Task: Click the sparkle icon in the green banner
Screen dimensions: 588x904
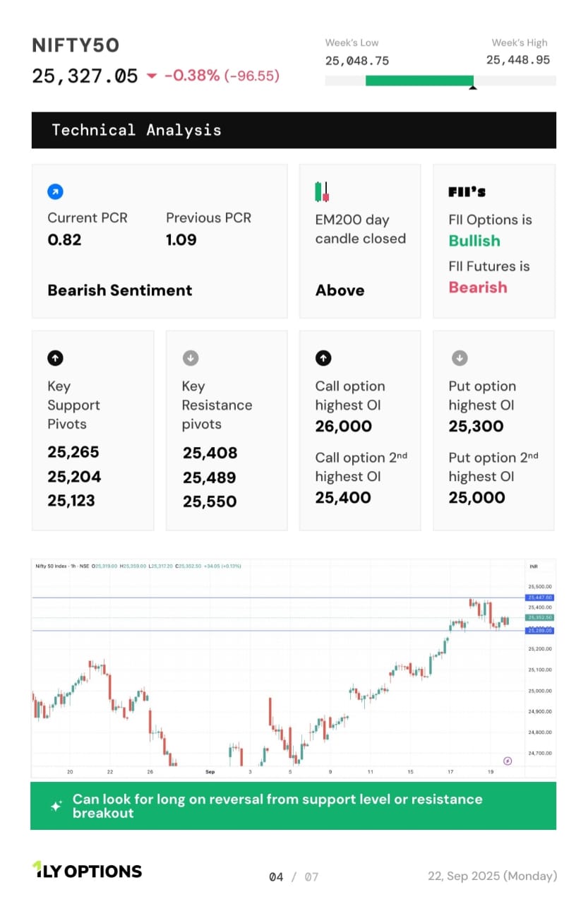Action: [x=56, y=806]
